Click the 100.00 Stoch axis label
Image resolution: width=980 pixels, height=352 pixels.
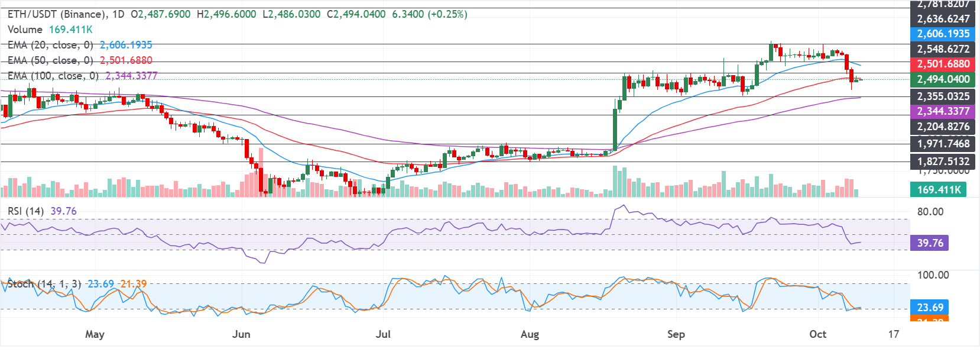coord(933,275)
